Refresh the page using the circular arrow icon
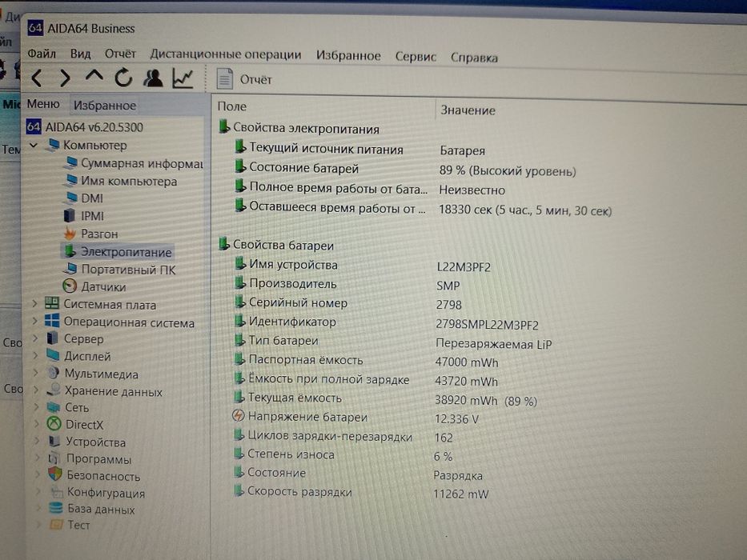 coord(123,77)
